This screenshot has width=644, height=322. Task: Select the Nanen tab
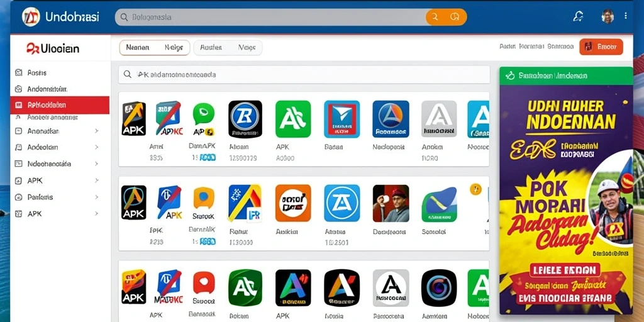point(138,48)
